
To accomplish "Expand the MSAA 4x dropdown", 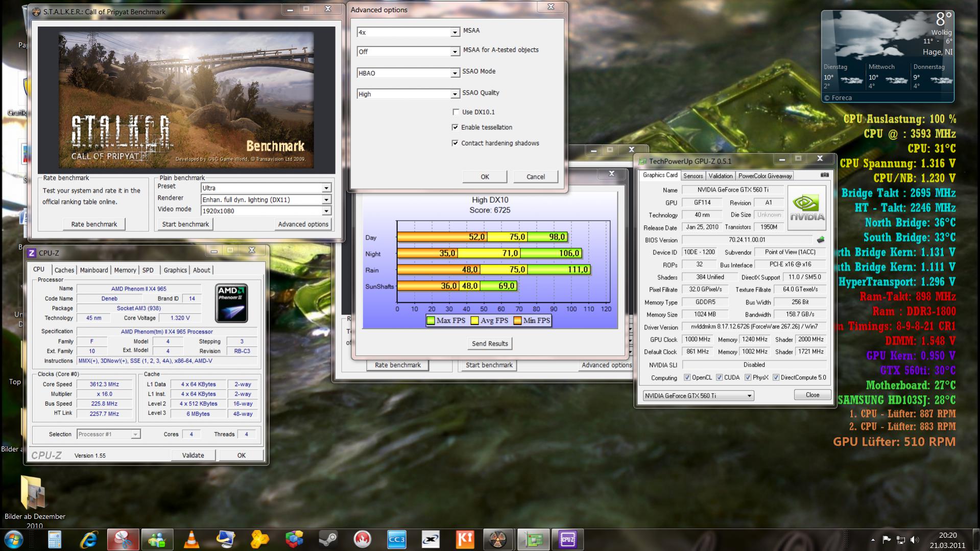I will point(454,32).
